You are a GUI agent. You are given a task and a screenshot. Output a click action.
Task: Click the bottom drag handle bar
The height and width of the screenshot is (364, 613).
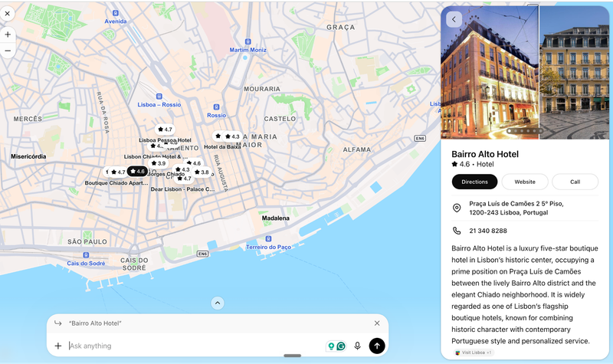coord(293,356)
